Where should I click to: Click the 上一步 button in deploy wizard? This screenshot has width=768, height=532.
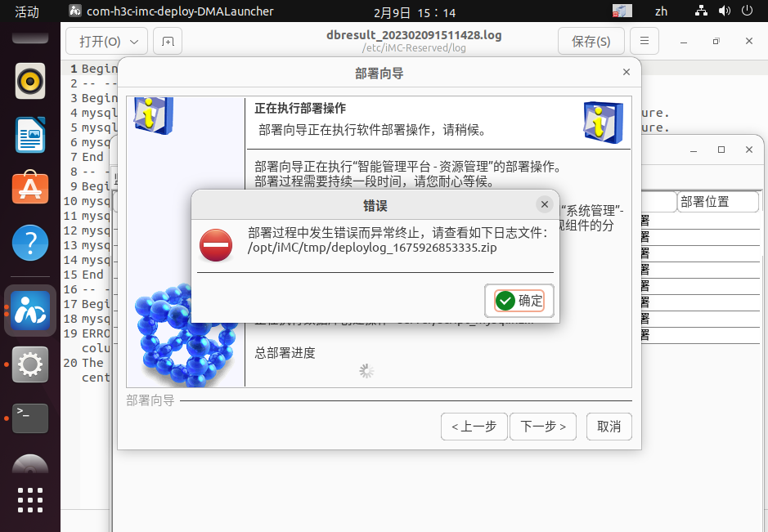click(x=474, y=427)
